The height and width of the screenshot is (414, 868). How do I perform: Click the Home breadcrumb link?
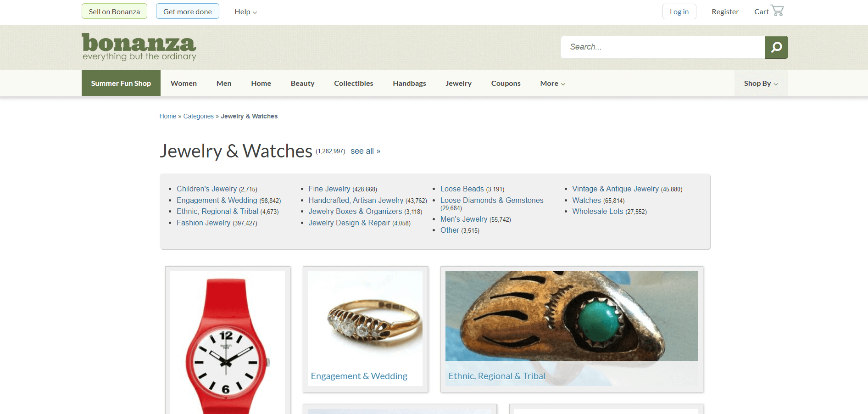[x=168, y=116]
